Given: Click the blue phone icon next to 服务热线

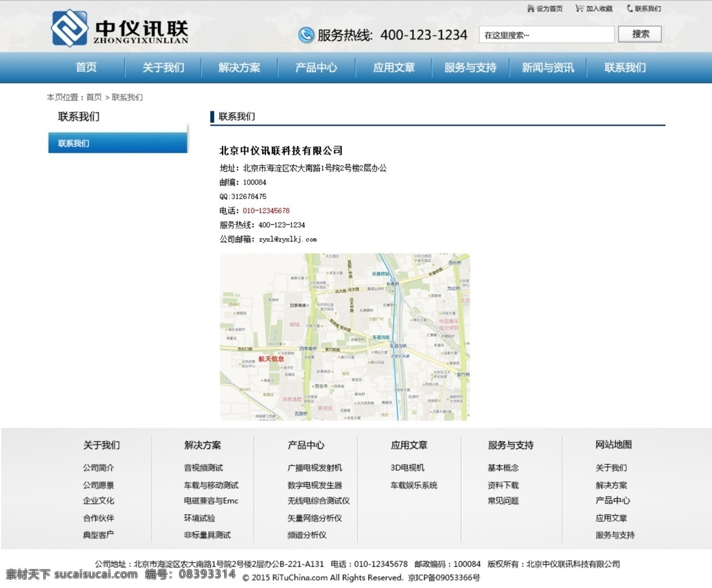Looking at the screenshot, I should [306, 35].
